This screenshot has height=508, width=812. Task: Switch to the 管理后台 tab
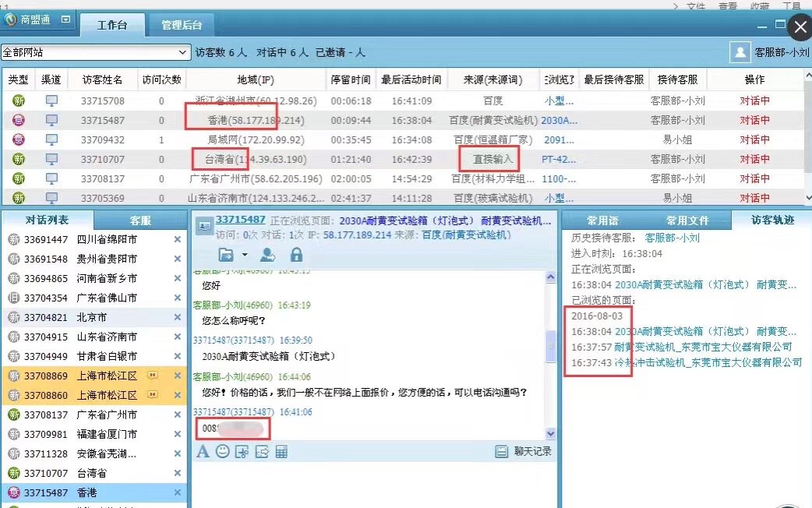click(x=182, y=25)
